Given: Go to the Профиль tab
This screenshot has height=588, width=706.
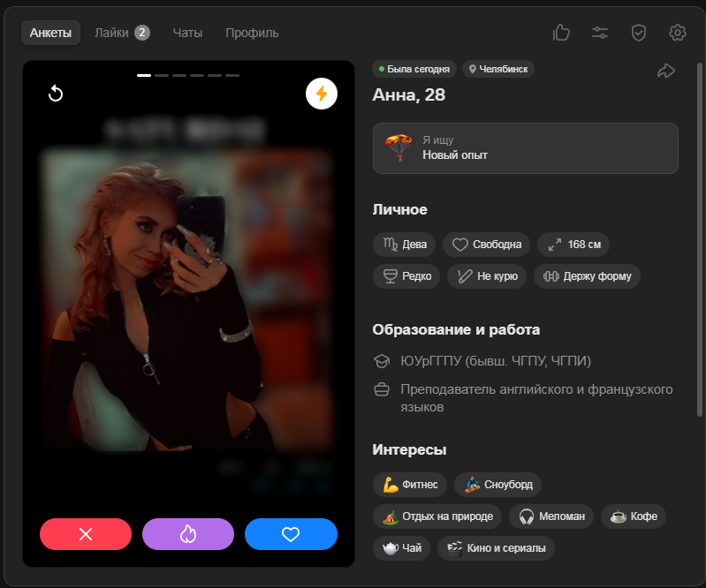Looking at the screenshot, I should click(x=252, y=33).
